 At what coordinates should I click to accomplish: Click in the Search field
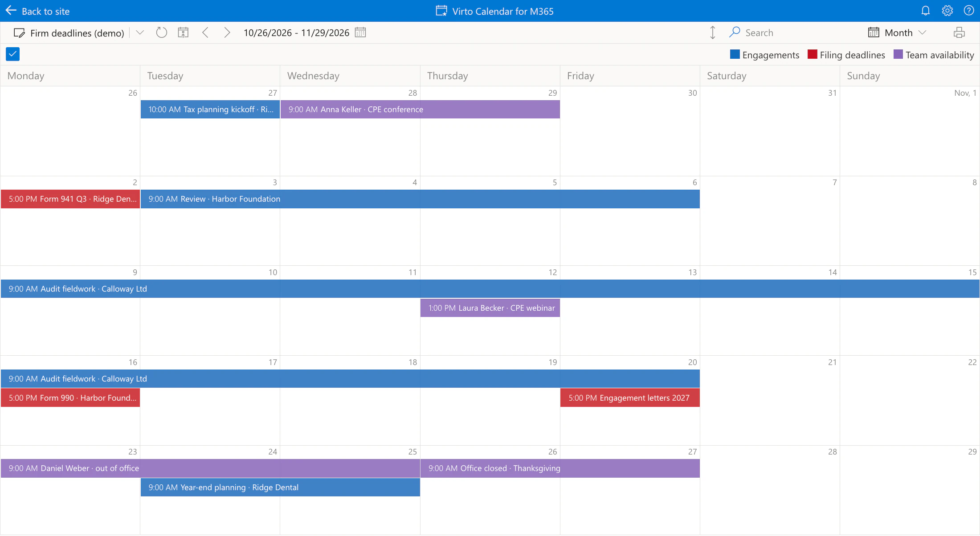tap(793, 32)
